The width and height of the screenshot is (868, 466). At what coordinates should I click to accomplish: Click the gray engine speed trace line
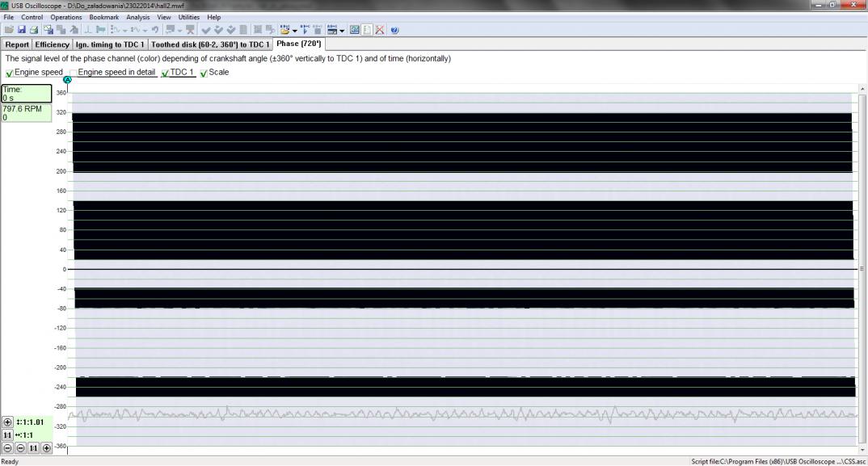(462, 414)
